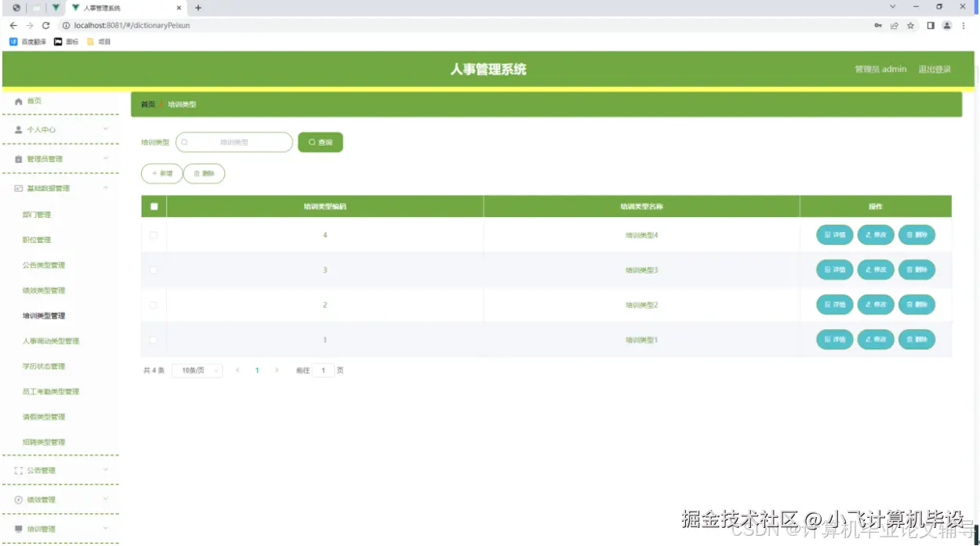The width and height of the screenshot is (980, 546).
Task: Open 员工考勤类型管理 in the sidebar
Action: [51, 392]
